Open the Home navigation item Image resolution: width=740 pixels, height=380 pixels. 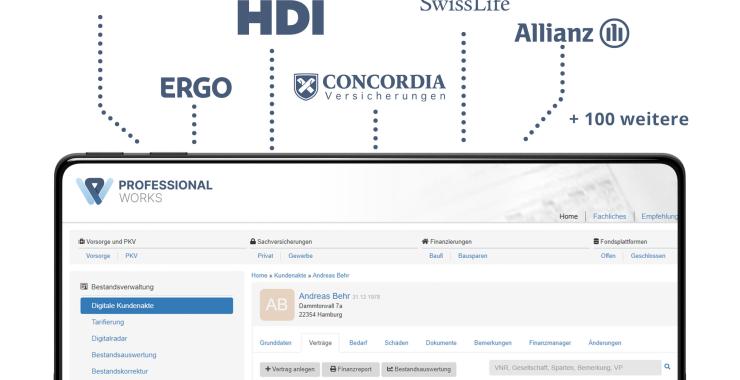(568, 216)
